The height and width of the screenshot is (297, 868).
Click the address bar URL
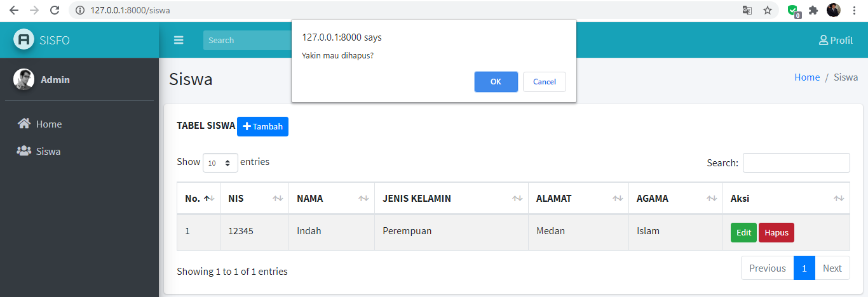tap(130, 10)
